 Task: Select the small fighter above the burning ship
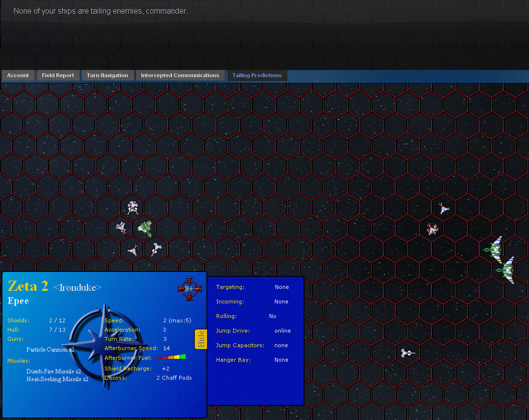tap(444, 208)
